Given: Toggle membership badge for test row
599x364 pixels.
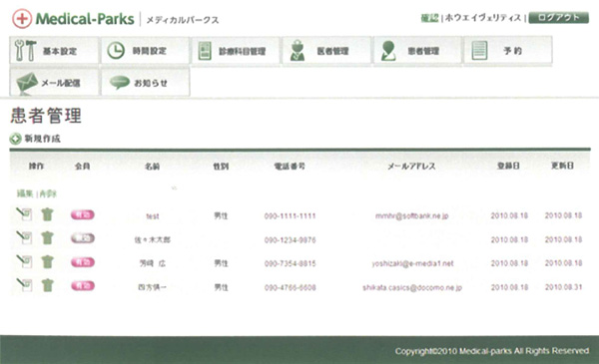Looking at the screenshot, I should pyautogui.click(x=83, y=214).
